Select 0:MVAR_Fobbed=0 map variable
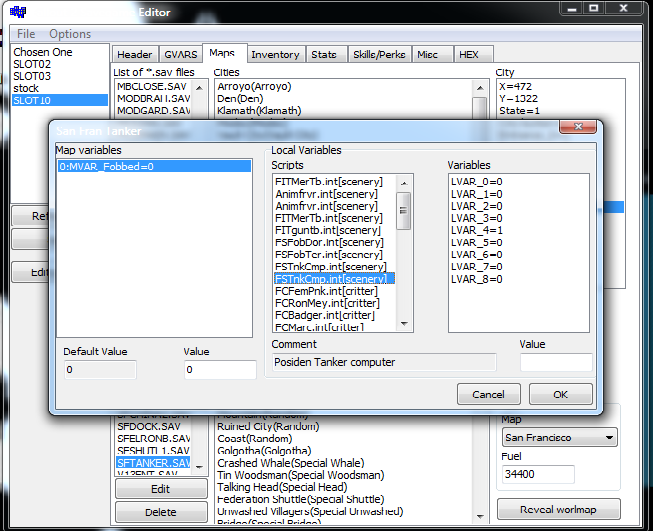 (154, 167)
